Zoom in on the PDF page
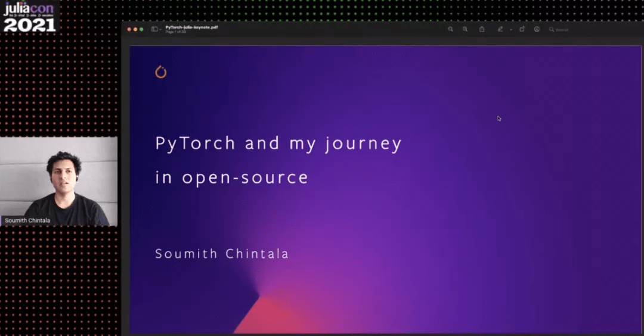Viewport: 644px width, 336px height. [x=465, y=29]
